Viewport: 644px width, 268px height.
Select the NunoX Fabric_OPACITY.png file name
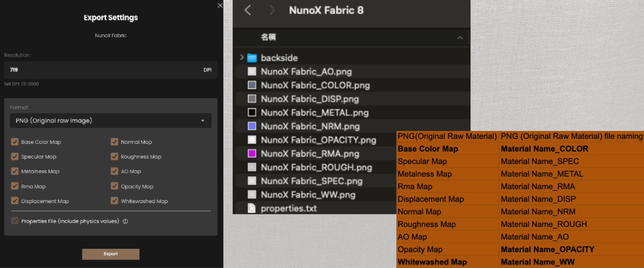319,140
